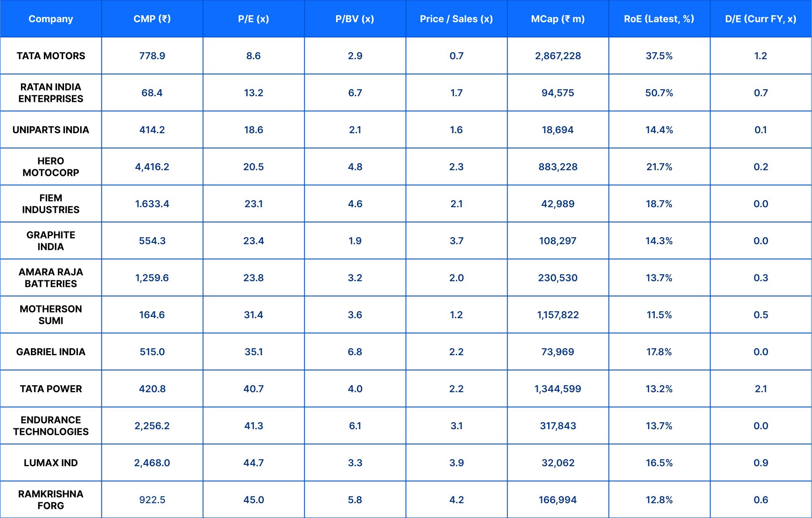The image size is (812, 518).
Task: Select the D/E value 2.1 for Tata Power
Action: point(760,389)
